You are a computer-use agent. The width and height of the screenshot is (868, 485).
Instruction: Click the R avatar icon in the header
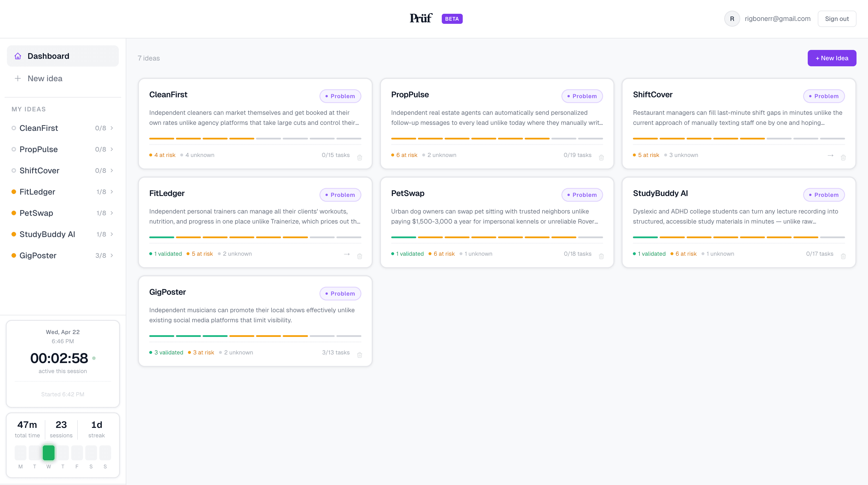(732, 19)
